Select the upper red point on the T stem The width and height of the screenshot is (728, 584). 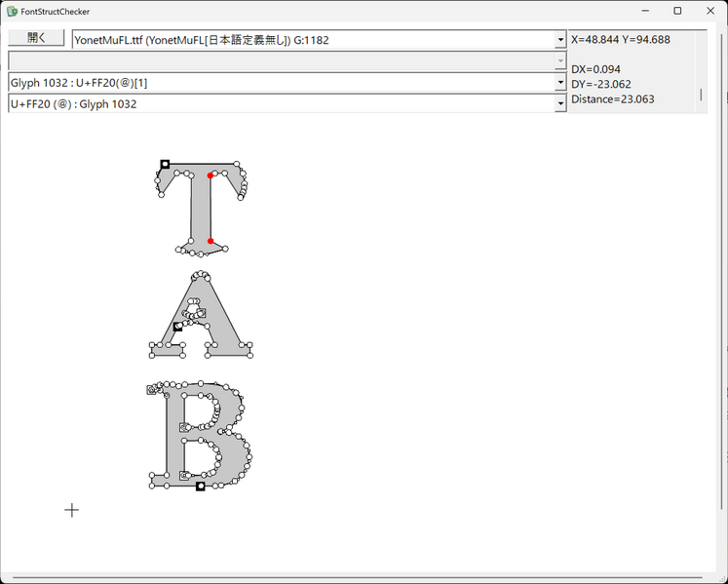pyautogui.click(x=211, y=175)
